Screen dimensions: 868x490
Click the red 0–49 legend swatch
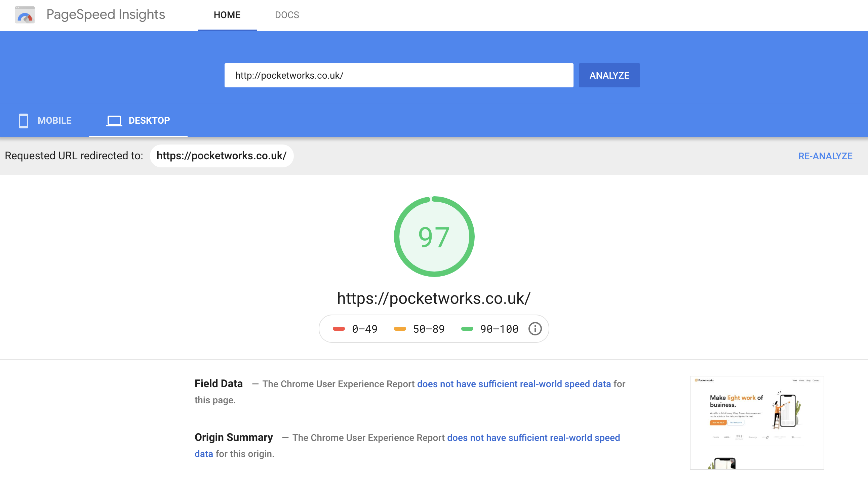click(x=339, y=329)
